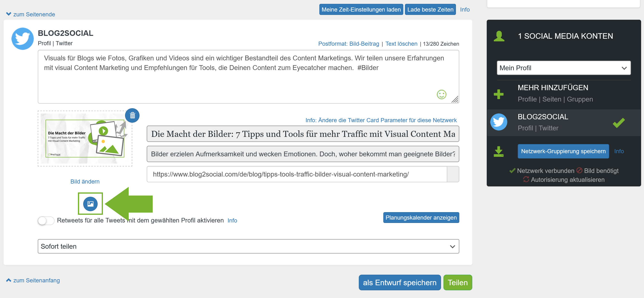Click the post image thumbnail preview

[x=85, y=139]
